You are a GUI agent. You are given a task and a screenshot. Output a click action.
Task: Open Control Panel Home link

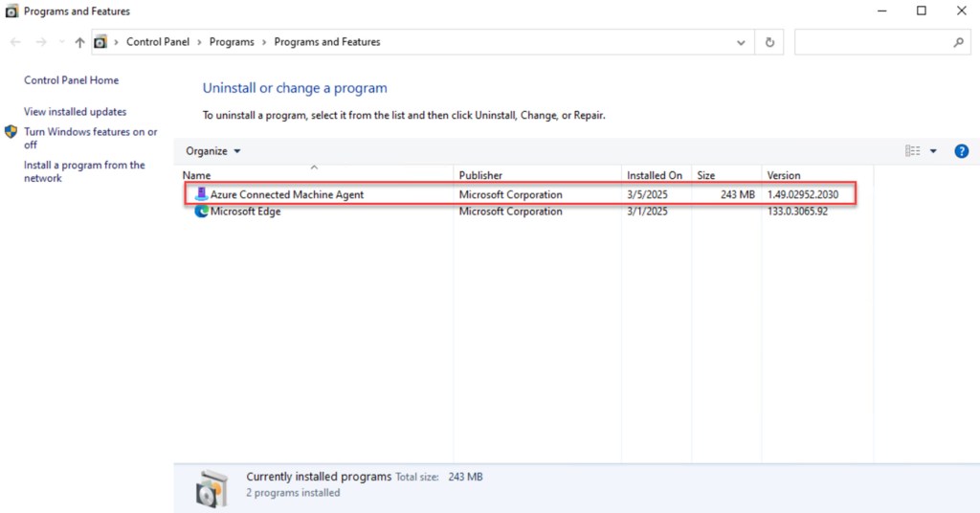tap(72, 80)
